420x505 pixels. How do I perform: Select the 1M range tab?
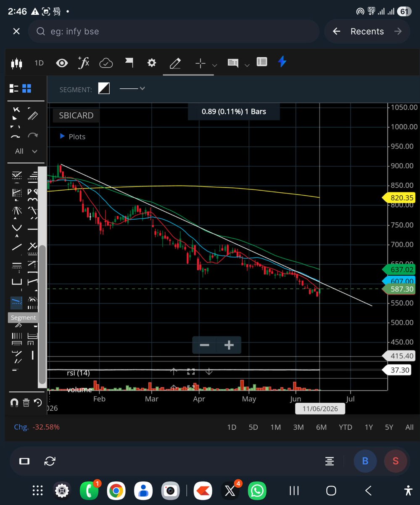[x=275, y=427]
